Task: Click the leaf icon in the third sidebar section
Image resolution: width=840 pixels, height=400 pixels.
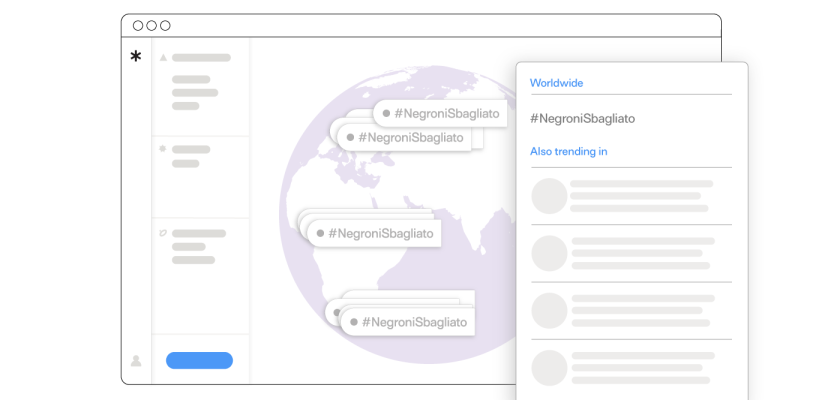Action: pos(163,233)
